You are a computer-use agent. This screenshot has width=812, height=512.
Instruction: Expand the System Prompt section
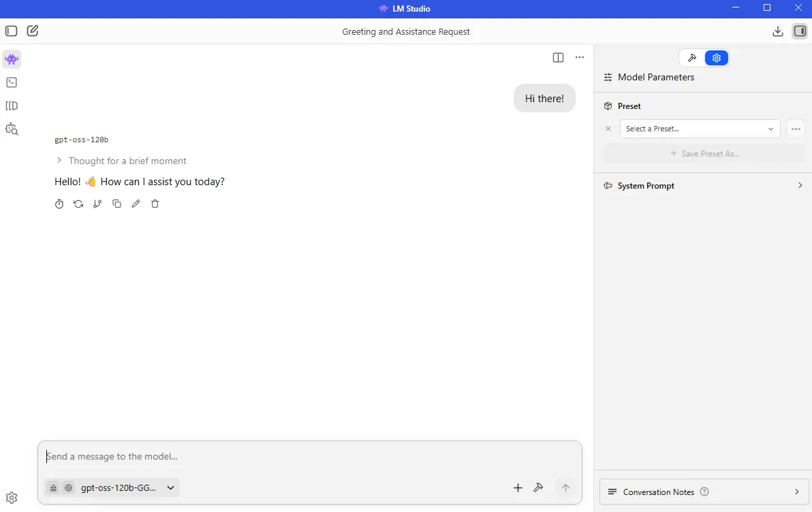[x=704, y=186]
